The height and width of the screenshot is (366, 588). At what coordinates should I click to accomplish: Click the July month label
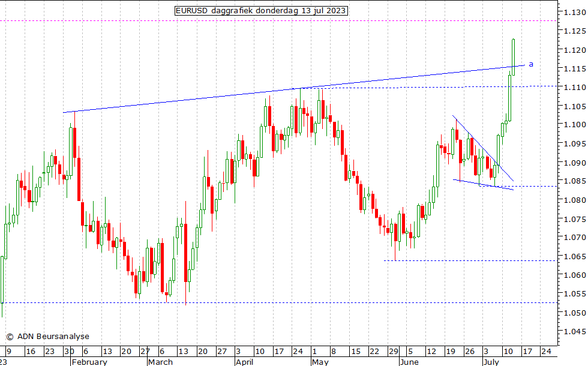pyautogui.click(x=491, y=362)
